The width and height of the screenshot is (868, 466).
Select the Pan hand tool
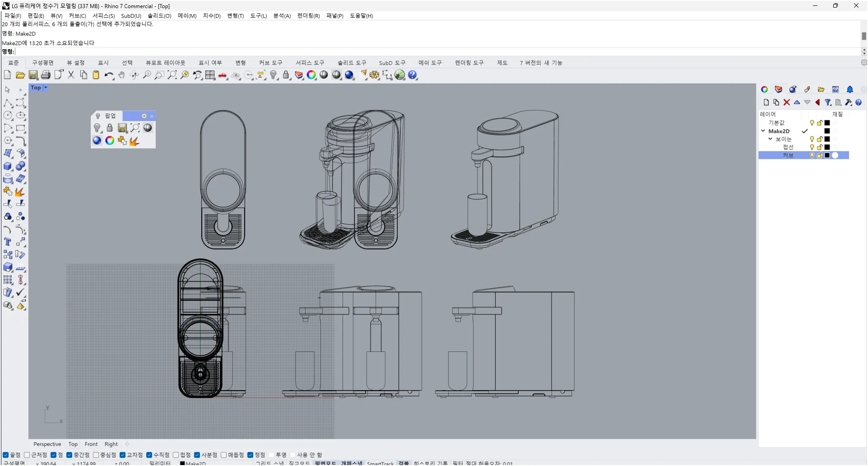pos(121,75)
